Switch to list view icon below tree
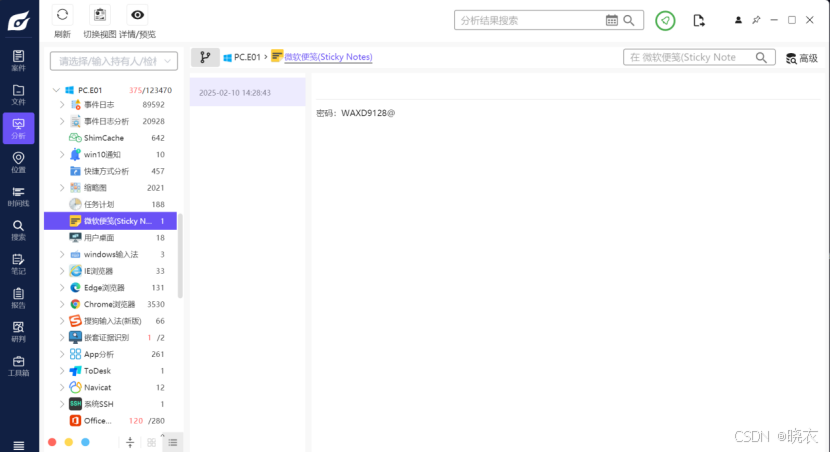The width and height of the screenshot is (830, 452). pyautogui.click(x=173, y=442)
